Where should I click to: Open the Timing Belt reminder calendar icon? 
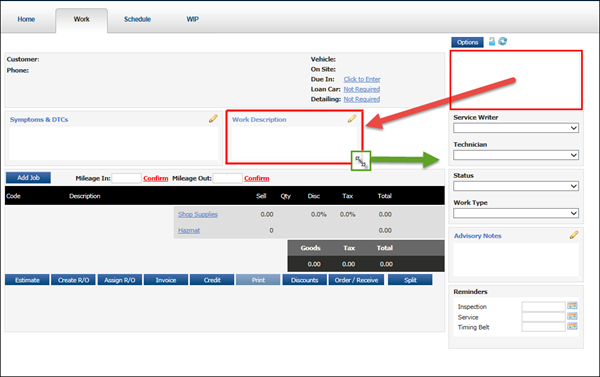coord(572,326)
